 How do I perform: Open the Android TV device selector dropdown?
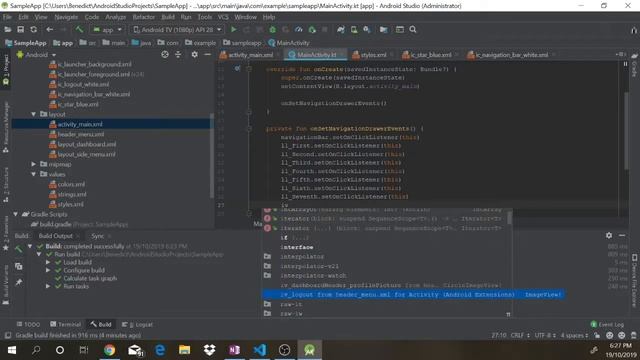pos(178,30)
